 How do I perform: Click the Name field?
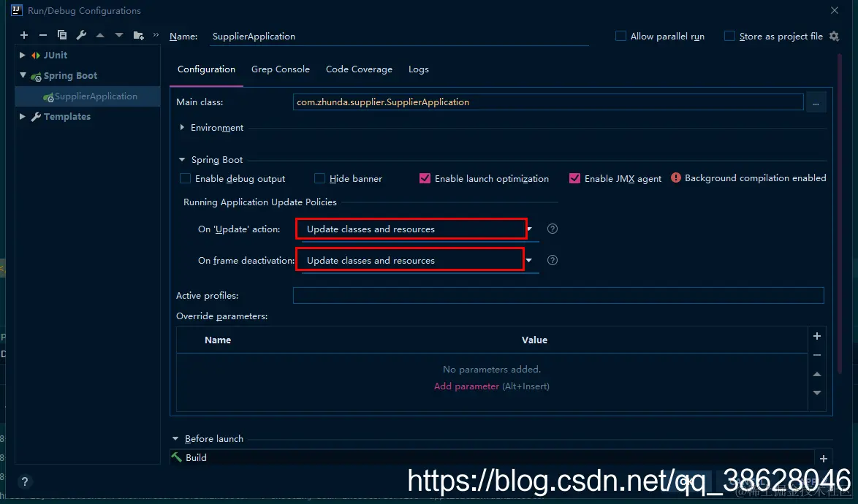click(400, 36)
